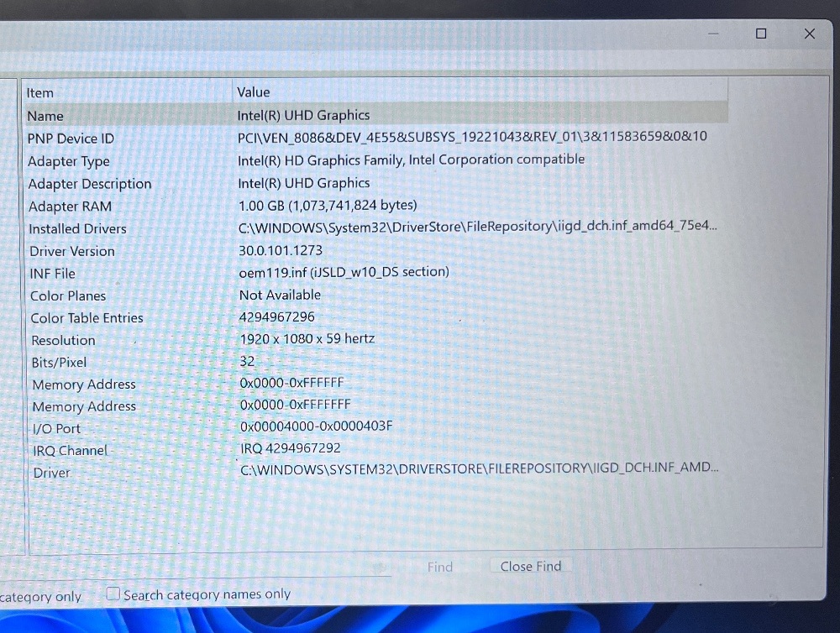Select the Bits/Pixel row
The image size is (840, 633).
376,362
